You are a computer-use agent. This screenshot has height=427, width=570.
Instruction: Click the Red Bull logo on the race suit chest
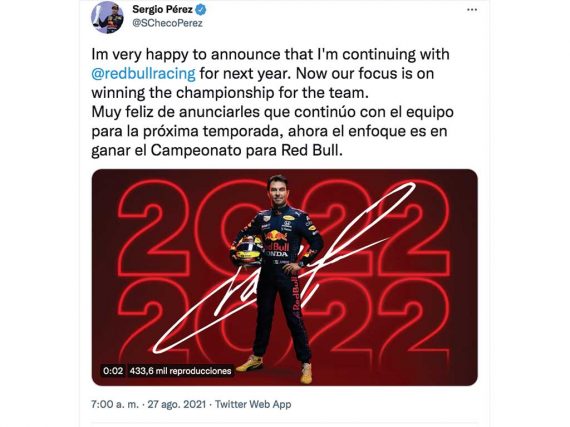tap(275, 235)
